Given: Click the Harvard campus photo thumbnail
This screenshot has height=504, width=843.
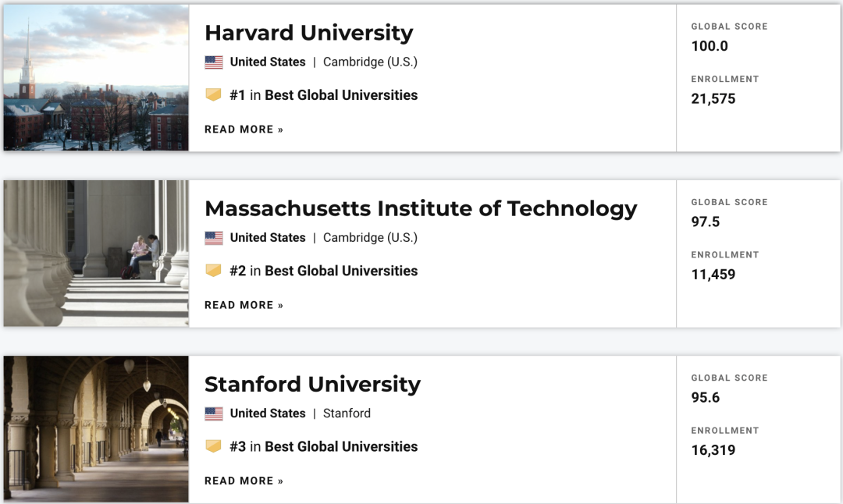Looking at the screenshot, I should click(96, 78).
